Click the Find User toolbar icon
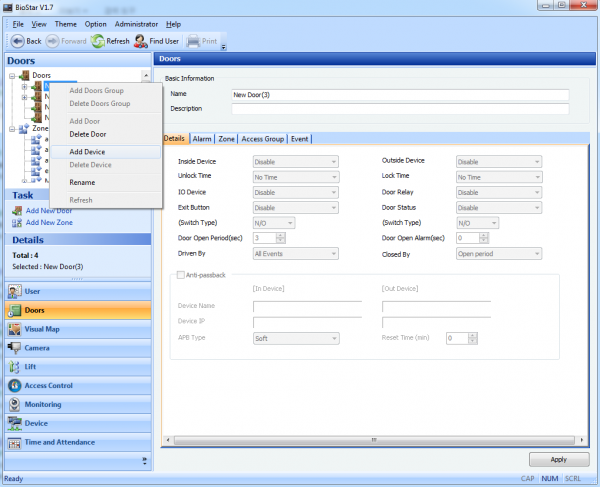Screen dimensions: 600x487 [x=142, y=41]
